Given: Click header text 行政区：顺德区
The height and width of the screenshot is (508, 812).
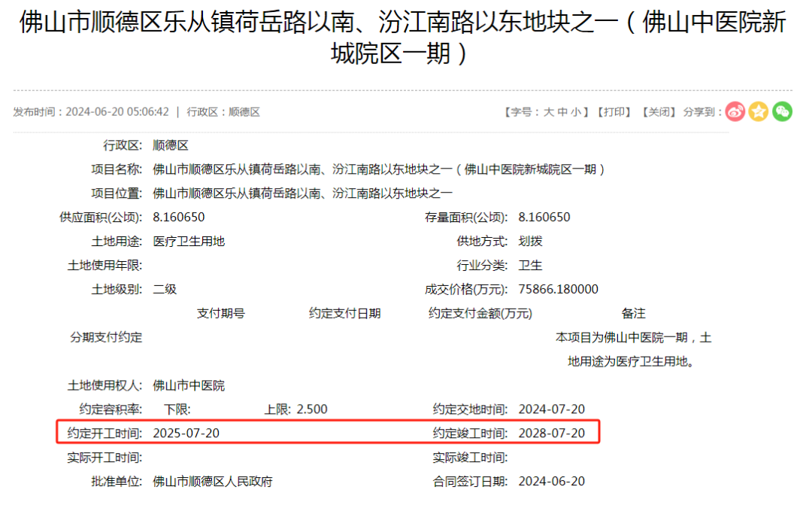Looking at the screenshot, I should 223,112.
